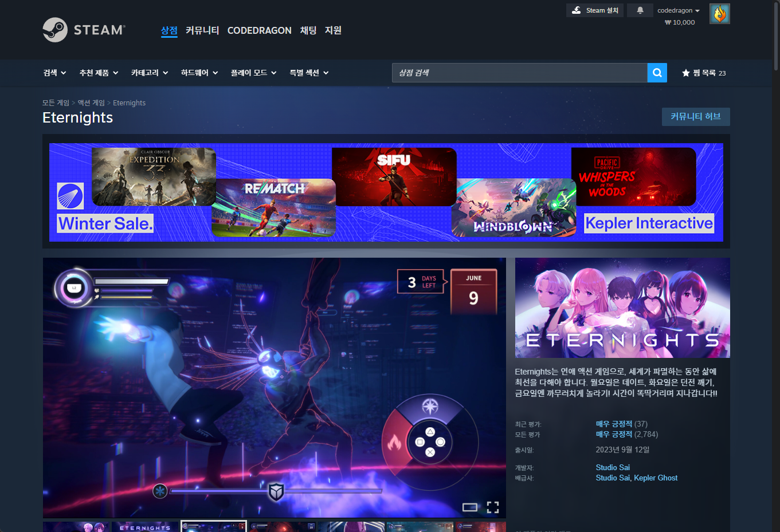Open the CODEDRAGON profile menu
The height and width of the screenshot is (532, 780).
click(x=259, y=30)
